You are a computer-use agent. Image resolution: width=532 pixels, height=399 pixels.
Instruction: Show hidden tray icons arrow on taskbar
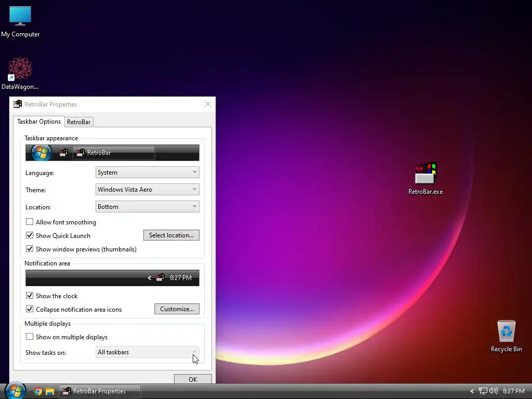click(472, 391)
